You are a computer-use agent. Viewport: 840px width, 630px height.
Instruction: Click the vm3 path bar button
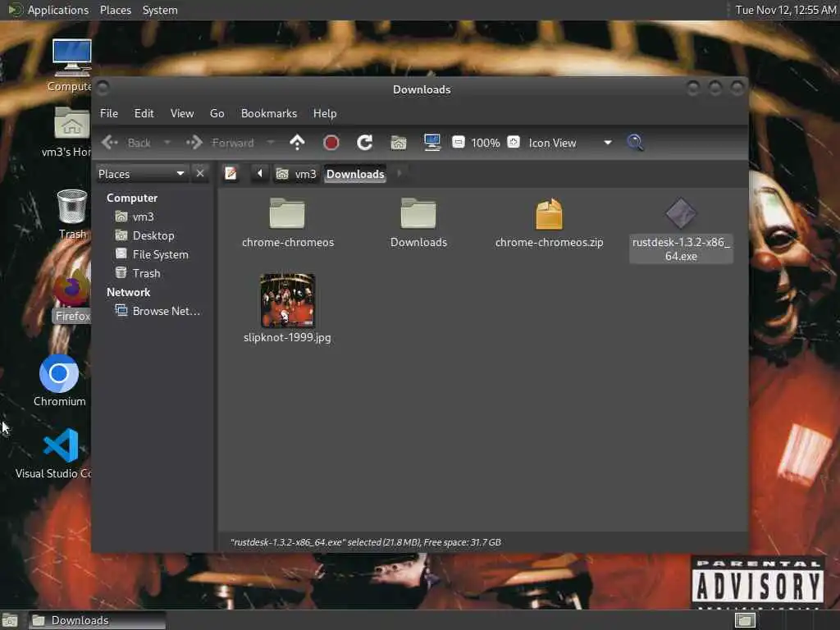pos(296,174)
